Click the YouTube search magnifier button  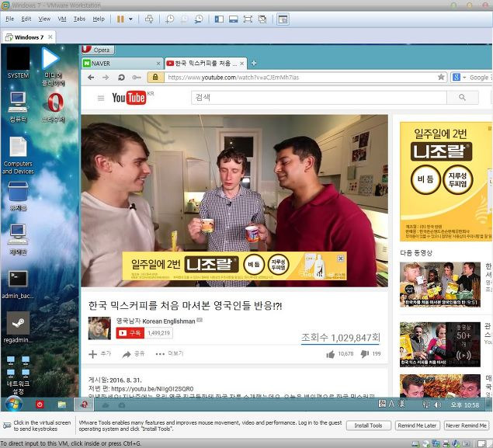click(x=462, y=98)
